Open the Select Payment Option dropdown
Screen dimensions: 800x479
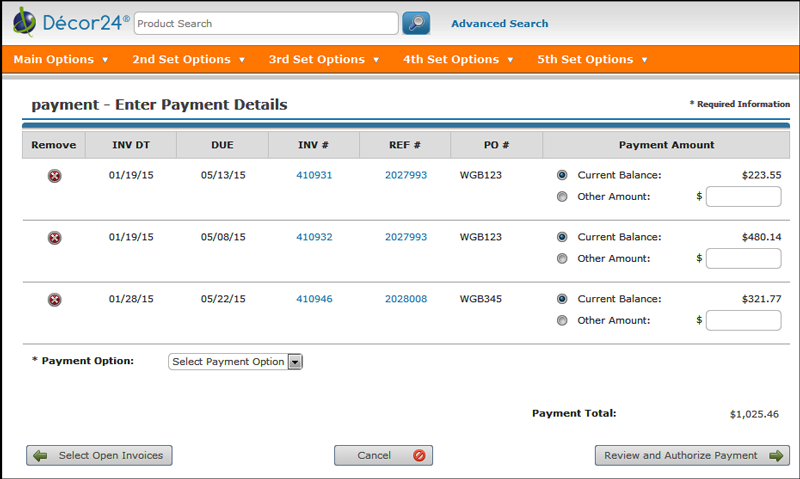click(x=235, y=362)
